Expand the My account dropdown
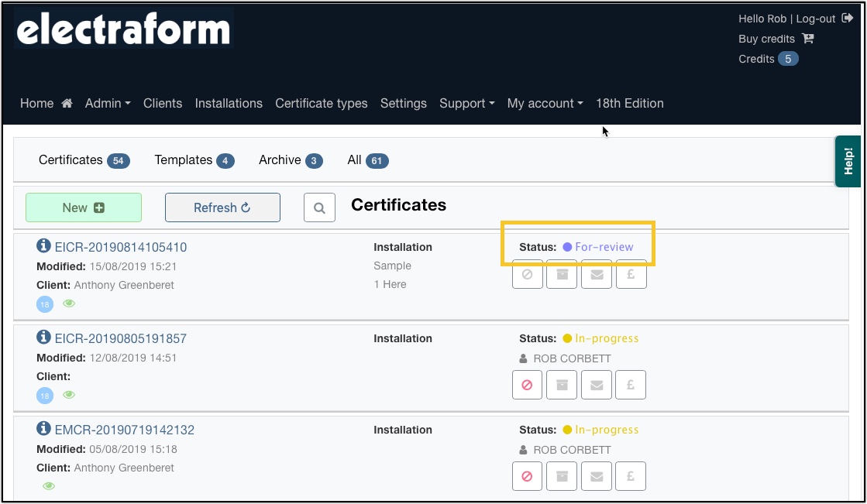This screenshot has height=504, width=867. coord(545,103)
